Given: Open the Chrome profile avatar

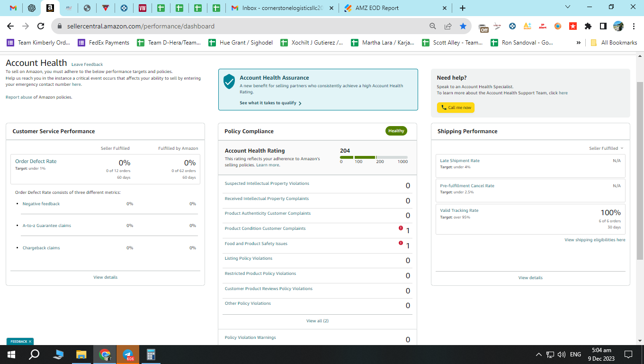Looking at the screenshot, I should tap(618, 26).
